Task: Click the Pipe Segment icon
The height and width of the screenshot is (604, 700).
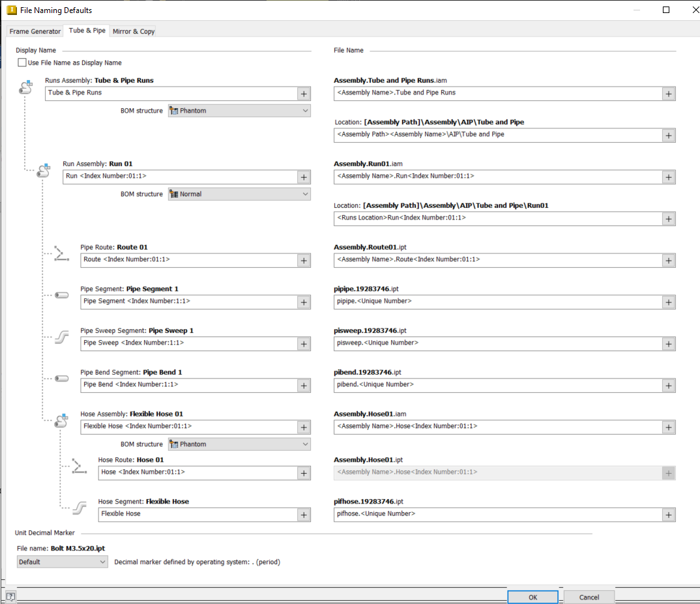Action: pyautogui.click(x=62, y=295)
